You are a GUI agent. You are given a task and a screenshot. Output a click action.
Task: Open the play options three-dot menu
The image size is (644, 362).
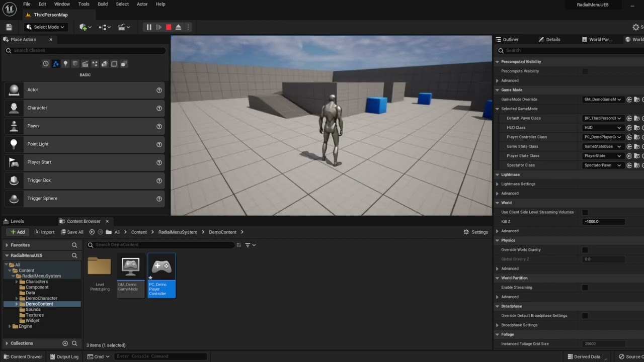pyautogui.click(x=188, y=27)
